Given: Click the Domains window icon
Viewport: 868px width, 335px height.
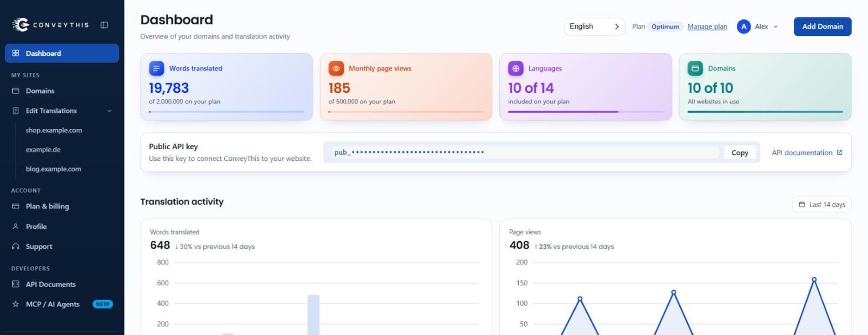Looking at the screenshot, I should point(15,91).
